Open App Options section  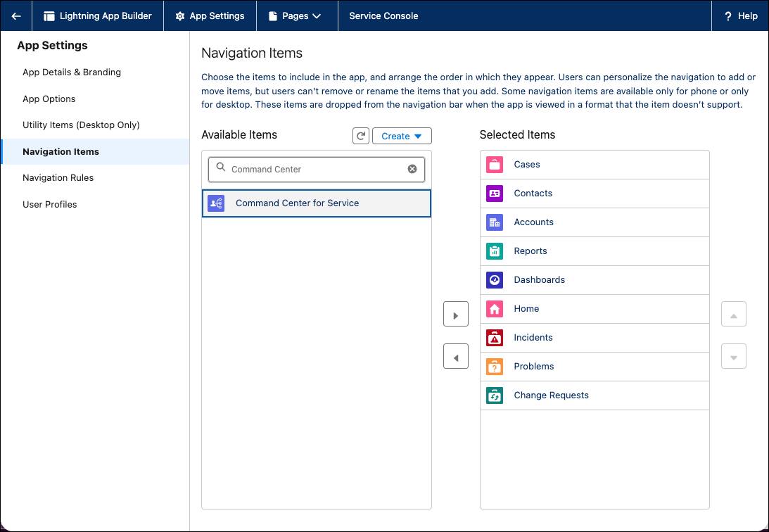coord(49,99)
